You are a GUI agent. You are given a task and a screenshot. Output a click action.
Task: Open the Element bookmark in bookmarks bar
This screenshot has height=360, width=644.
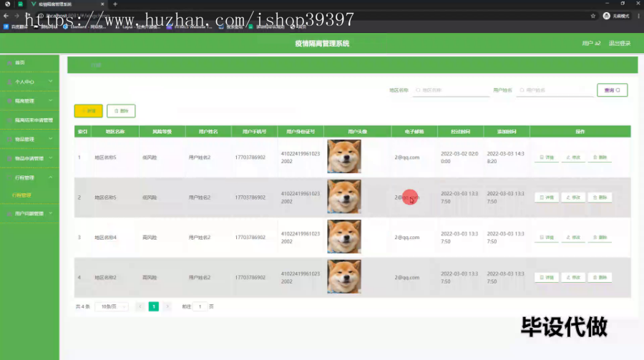pyautogui.click(x=84, y=26)
